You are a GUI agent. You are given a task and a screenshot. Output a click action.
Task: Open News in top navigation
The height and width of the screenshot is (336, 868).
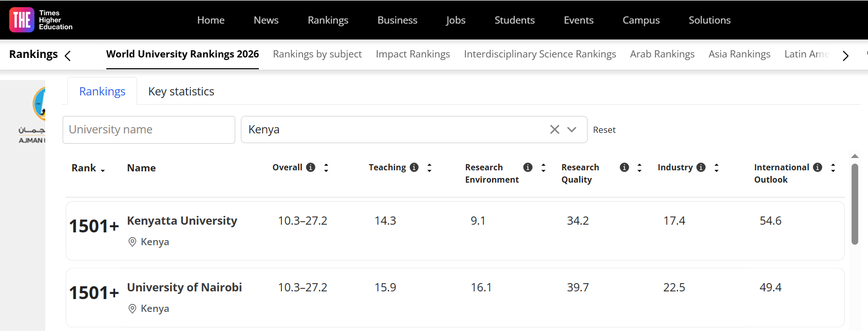point(266,20)
